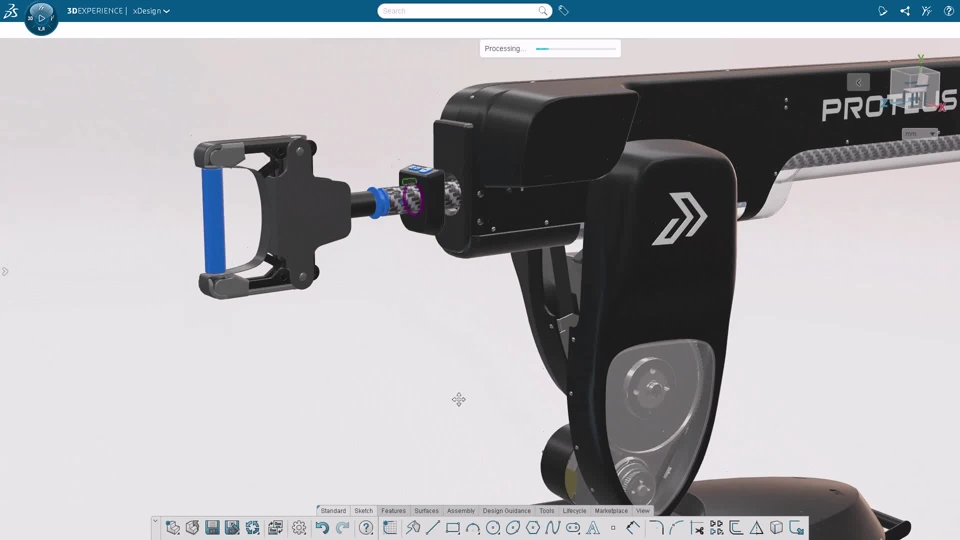The image size is (960, 540).
Task: Click the Share icon in top bar
Action: click(905, 11)
